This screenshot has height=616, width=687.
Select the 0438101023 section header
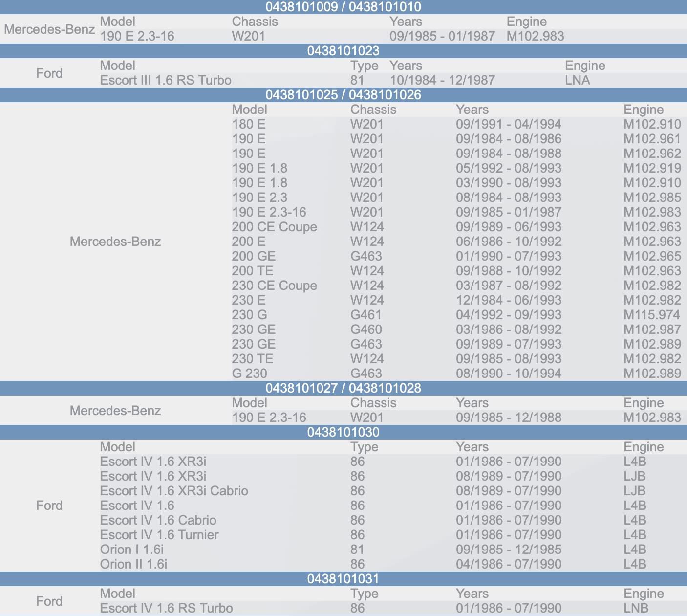343,51
